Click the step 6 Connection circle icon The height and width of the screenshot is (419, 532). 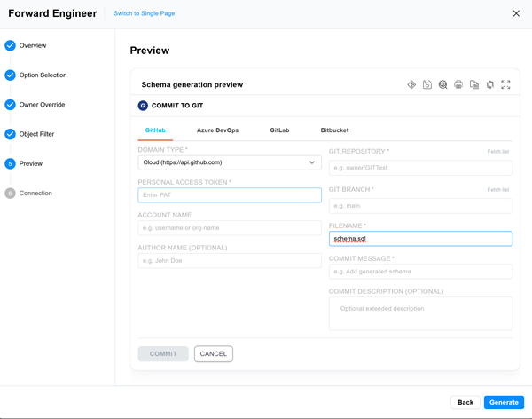pos(10,194)
